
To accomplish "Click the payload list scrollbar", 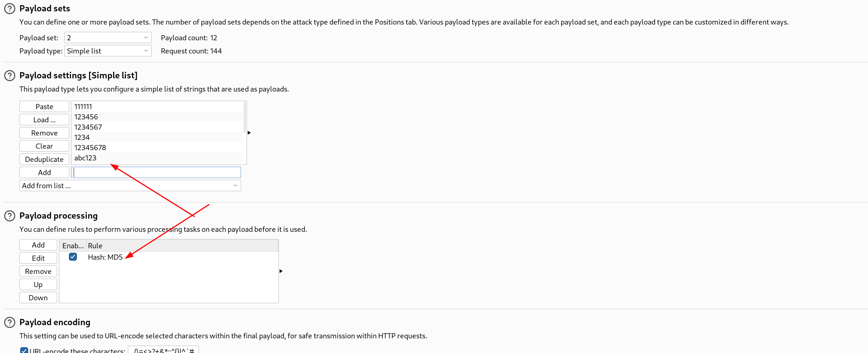I will click(245, 117).
